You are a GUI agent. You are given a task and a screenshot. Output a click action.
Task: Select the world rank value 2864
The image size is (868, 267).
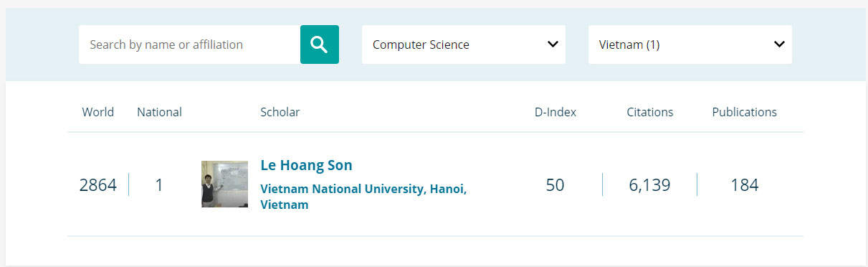(98, 185)
